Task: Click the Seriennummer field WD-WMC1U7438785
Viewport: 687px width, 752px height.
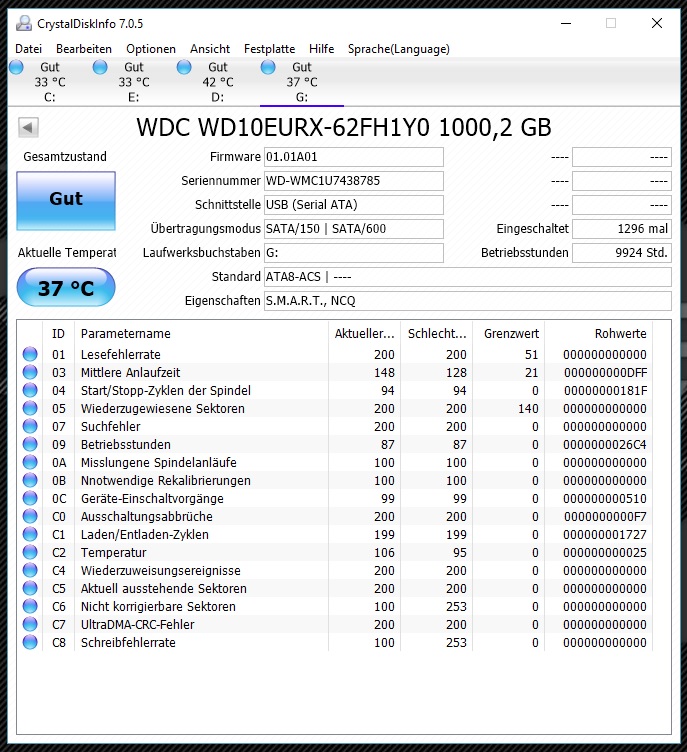Action: coord(354,181)
